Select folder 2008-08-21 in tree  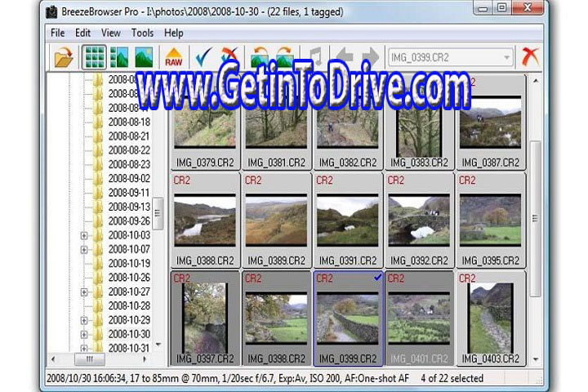click(129, 136)
